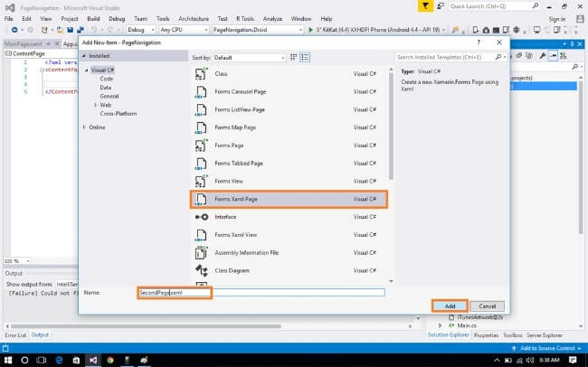Screen dimensions: 588x367
Task: Click the Add button
Action: click(x=450, y=306)
